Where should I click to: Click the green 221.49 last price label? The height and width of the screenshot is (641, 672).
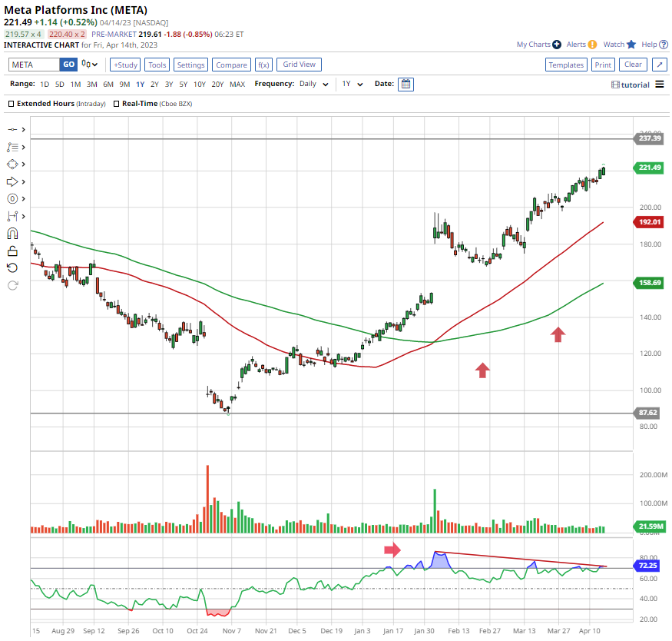(649, 168)
